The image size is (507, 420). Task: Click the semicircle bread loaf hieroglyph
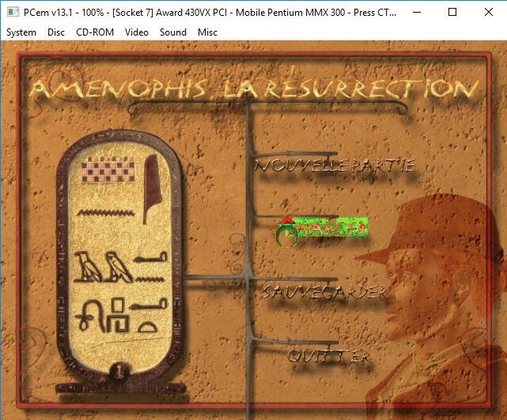148,327
